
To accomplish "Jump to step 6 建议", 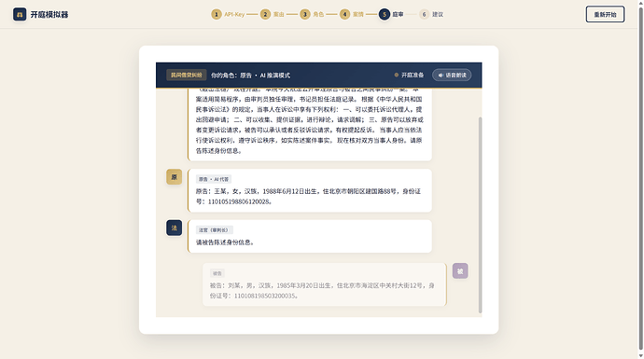I will (431, 14).
